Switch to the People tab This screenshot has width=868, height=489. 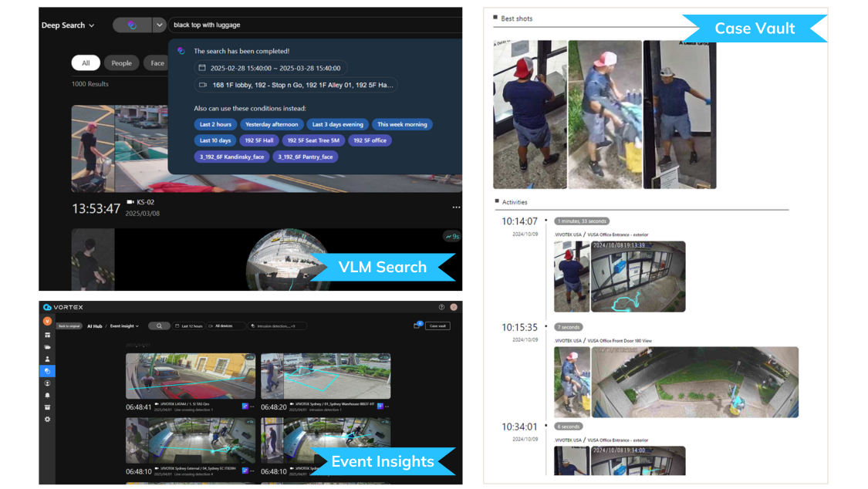coord(122,62)
